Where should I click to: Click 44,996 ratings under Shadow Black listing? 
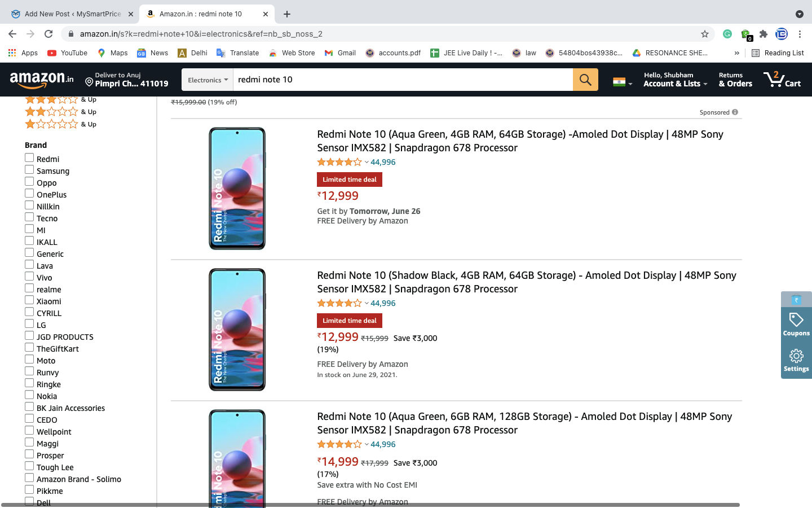coord(383,303)
